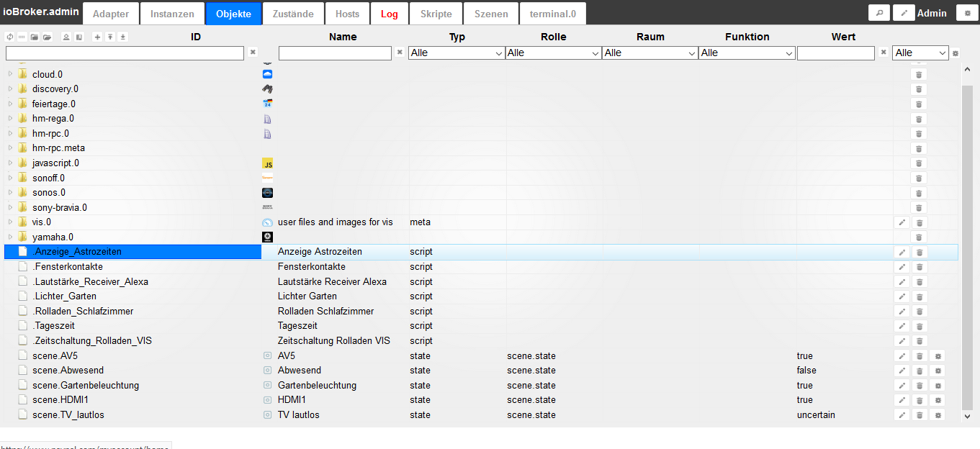Click the refresh objects tree icon
The width and height of the screenshot is (980, 449).
tap(10, 37)
